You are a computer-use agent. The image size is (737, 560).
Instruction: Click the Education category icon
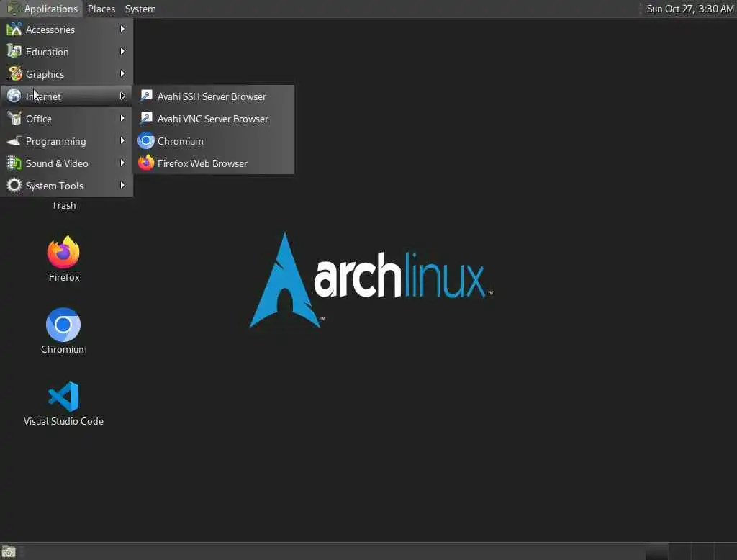(x=14, y=51)
